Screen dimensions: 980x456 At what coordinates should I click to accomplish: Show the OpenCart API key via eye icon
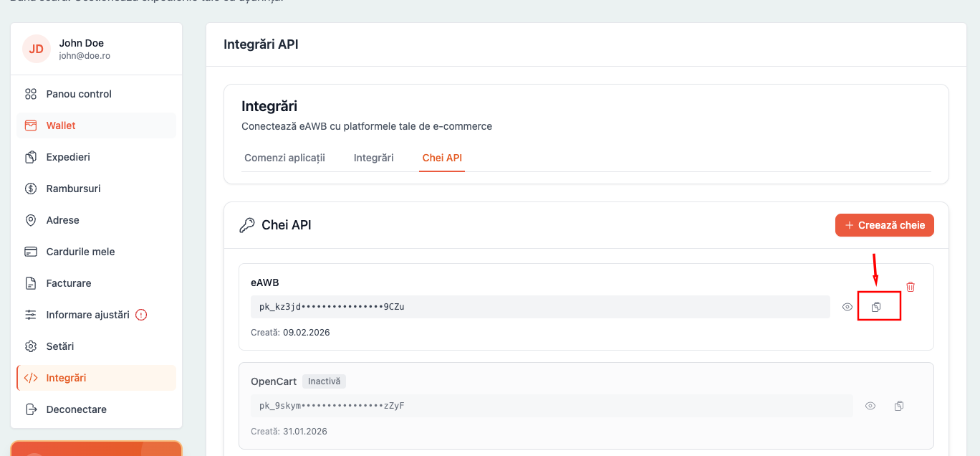(870, 406)
